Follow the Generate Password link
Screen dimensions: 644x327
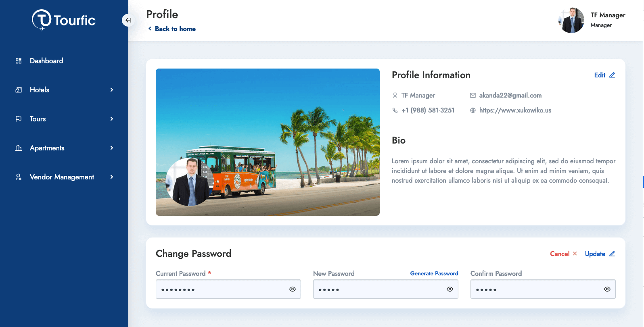pos(434,273)
